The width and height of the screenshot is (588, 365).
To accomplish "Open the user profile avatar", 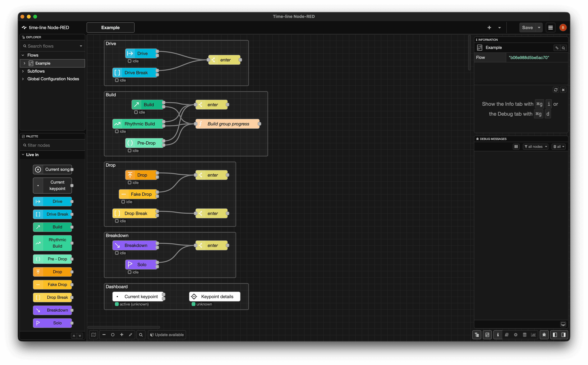I will pyautogui.click(x=563, y=28).
